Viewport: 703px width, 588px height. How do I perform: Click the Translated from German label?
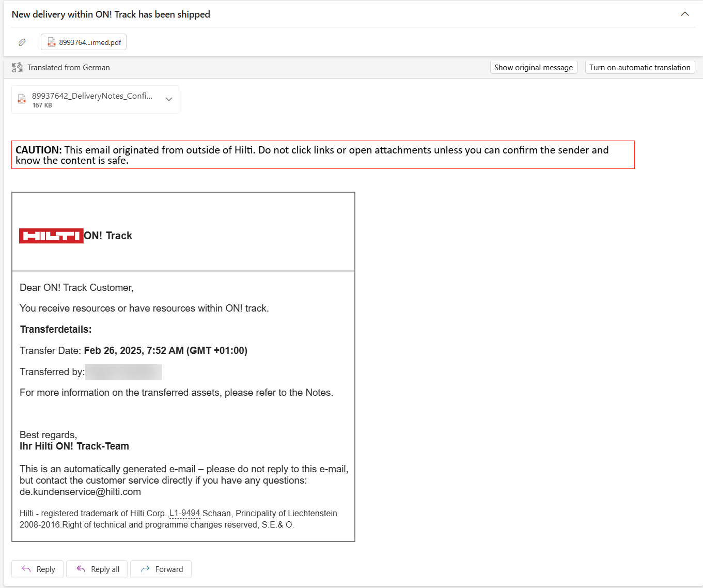[x=69, y=68]
